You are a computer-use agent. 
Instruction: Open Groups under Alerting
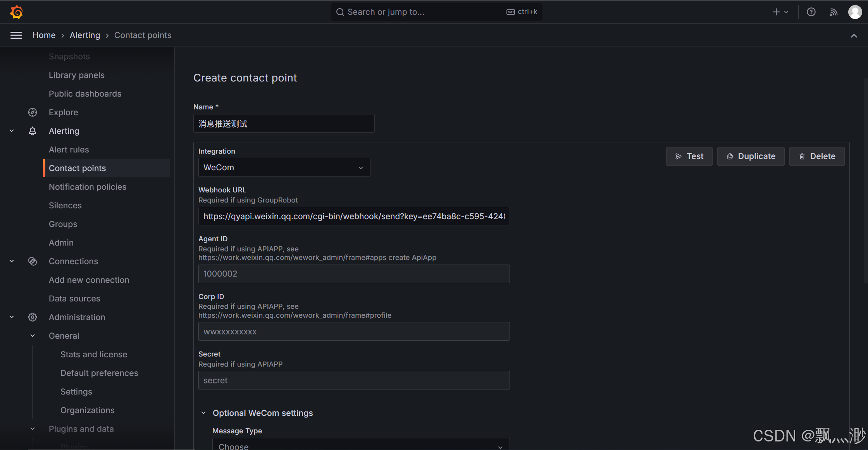point(63,224)
